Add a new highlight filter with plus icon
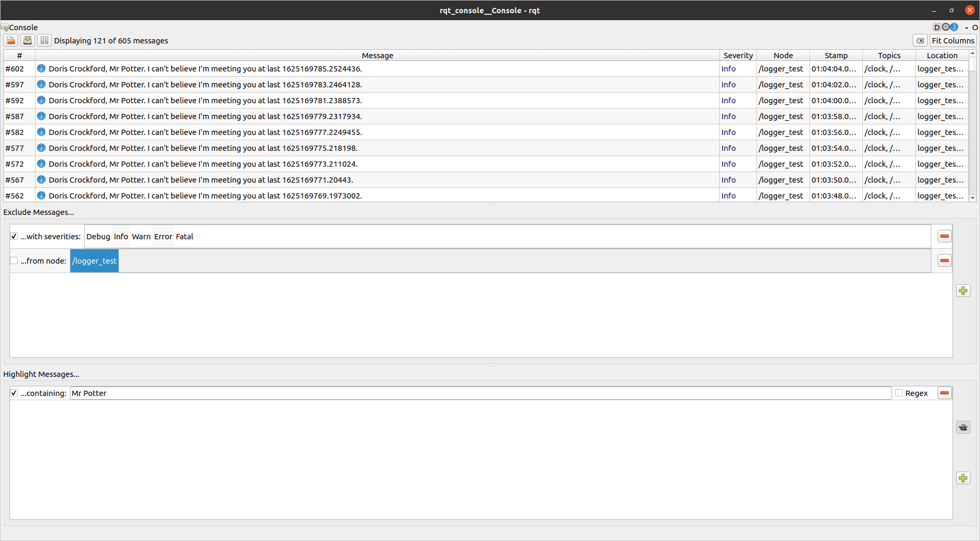Screen dimensions: 980x541 click(963, 478)
